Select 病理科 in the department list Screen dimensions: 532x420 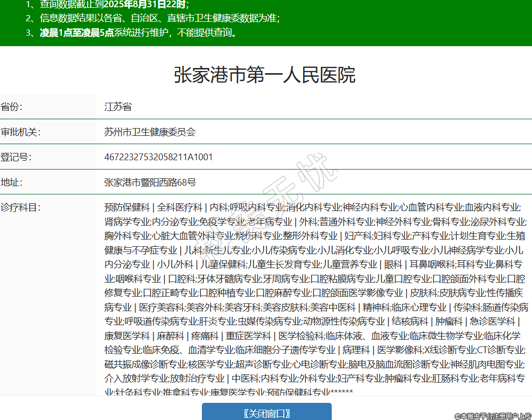[x=355, y=349]
